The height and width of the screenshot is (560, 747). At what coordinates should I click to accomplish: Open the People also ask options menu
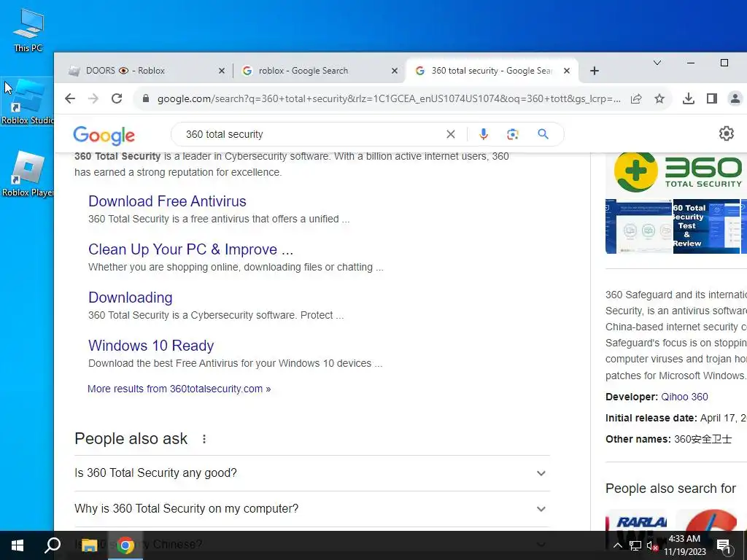tap(204, 439)
